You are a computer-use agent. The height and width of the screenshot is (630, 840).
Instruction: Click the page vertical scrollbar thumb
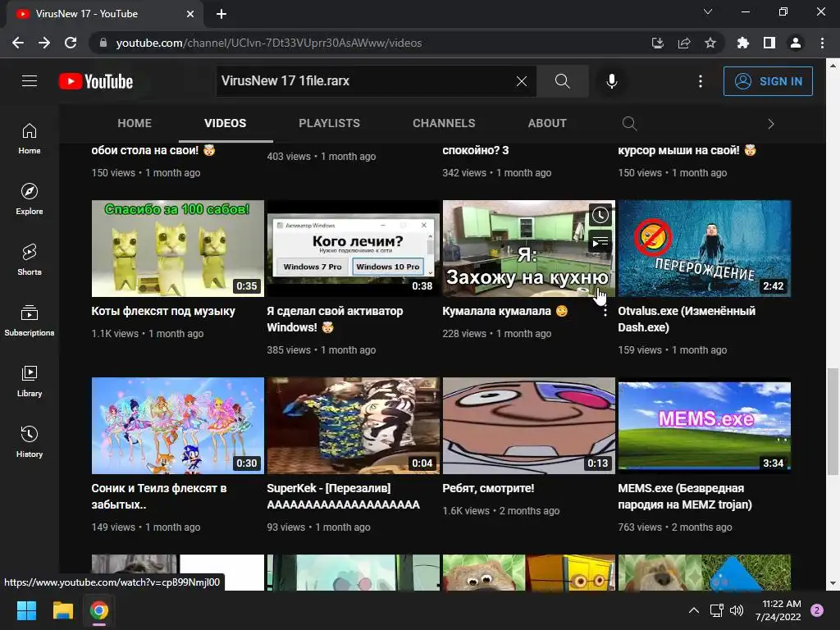point(832,421)
